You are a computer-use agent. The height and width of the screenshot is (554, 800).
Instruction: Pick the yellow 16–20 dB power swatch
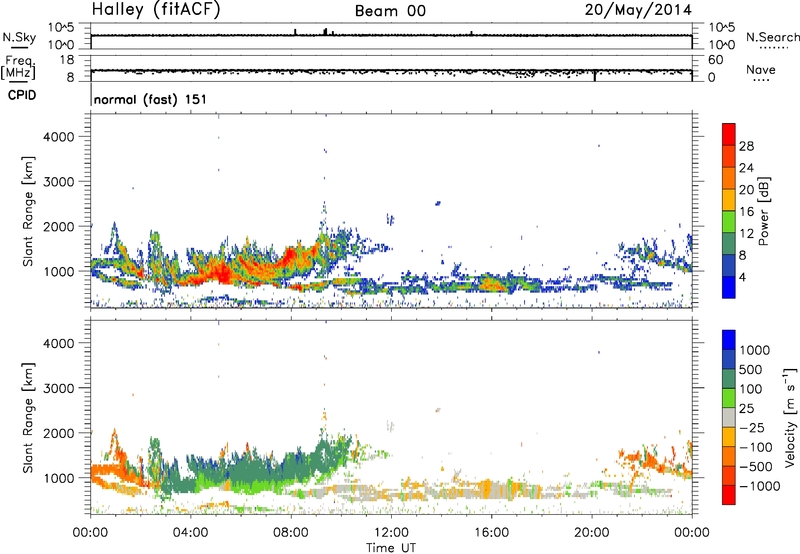(729, 200)
